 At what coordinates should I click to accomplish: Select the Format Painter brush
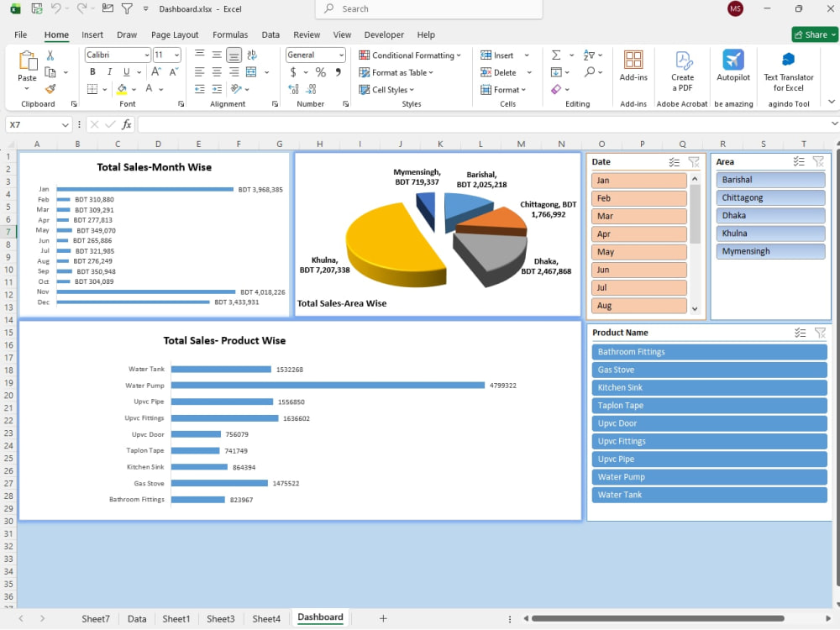[x=50, y=89]
